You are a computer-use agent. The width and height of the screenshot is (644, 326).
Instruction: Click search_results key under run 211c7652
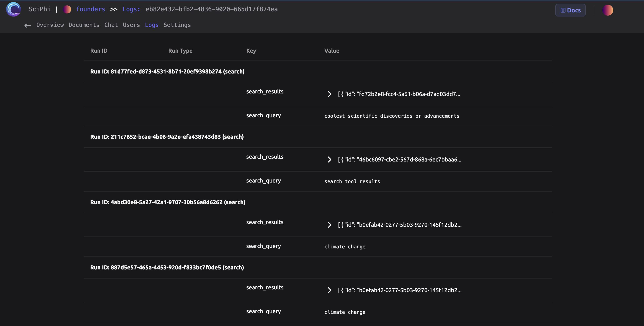pos(265,157)
